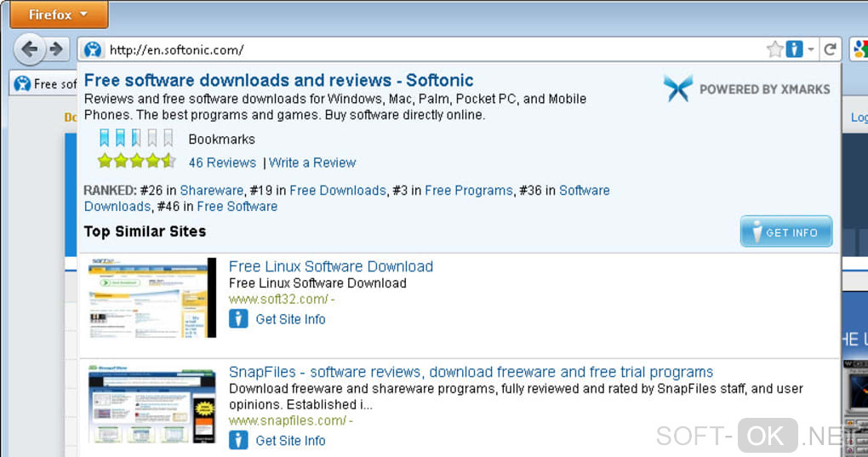The image size is (868, 457).
Task: Open the Shareware ranking link
Action: pos(212,191)
